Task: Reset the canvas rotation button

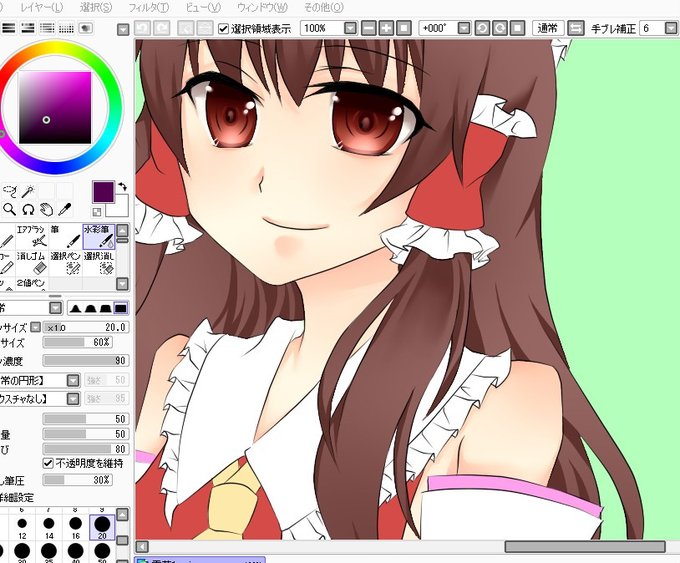Action: coord(518,28)
